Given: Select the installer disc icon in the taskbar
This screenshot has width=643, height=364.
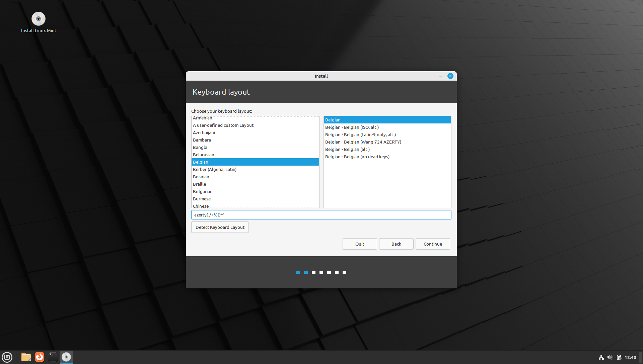Looking at the screenshot, I should pos(66,357).
